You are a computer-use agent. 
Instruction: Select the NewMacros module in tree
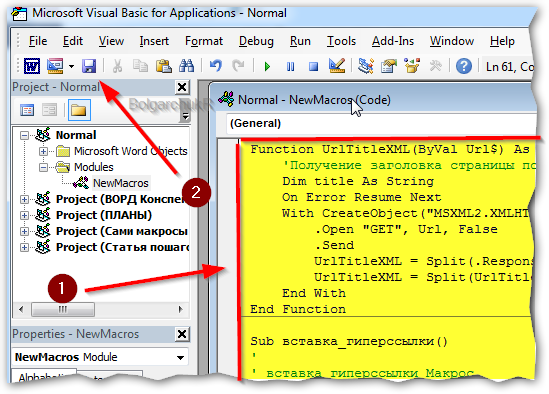point(120,183)
